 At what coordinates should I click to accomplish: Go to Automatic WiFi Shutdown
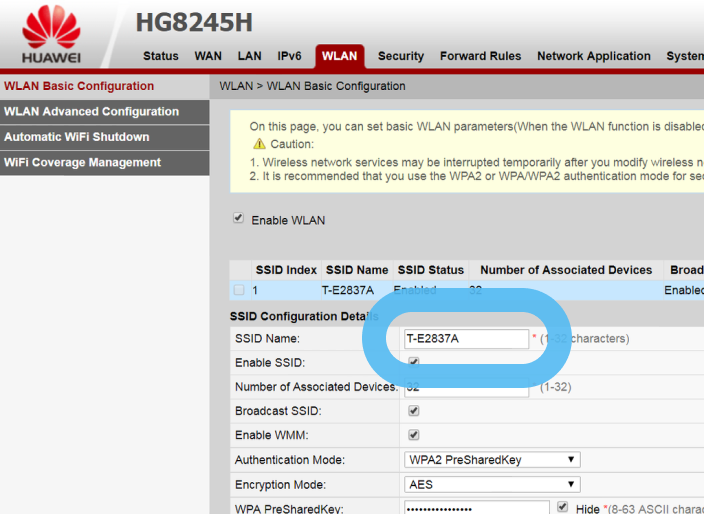77,137
